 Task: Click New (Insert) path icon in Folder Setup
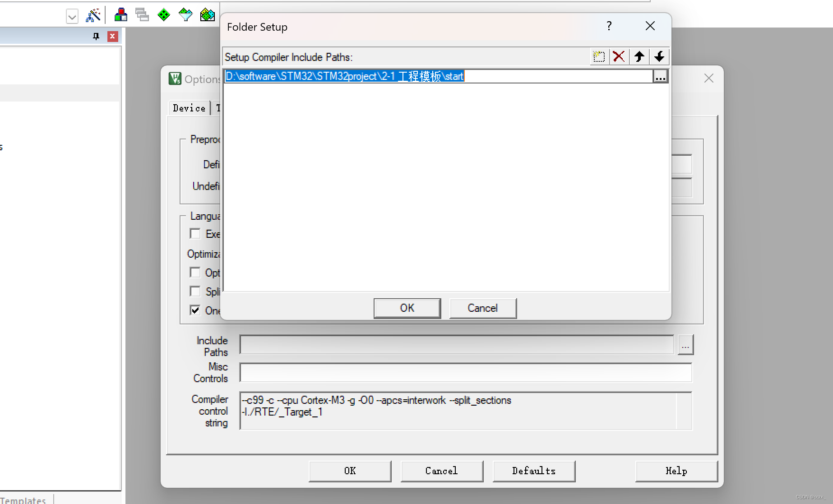point(599,57)
